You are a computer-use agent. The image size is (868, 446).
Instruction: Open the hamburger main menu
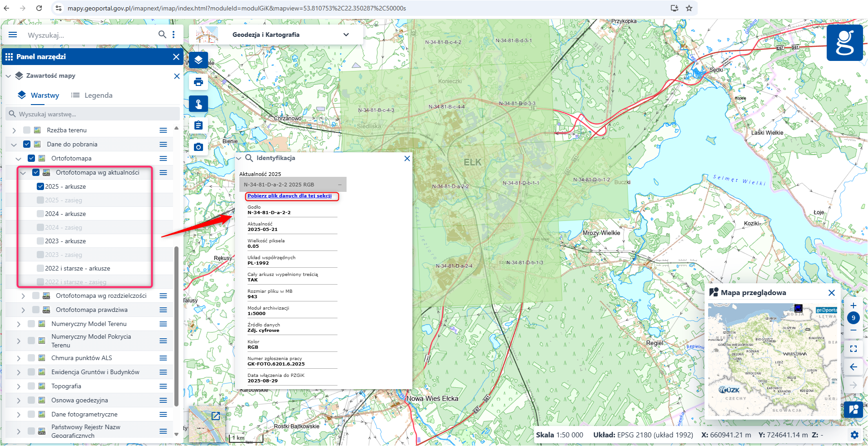pyautogui.click(x=13, y=35)
